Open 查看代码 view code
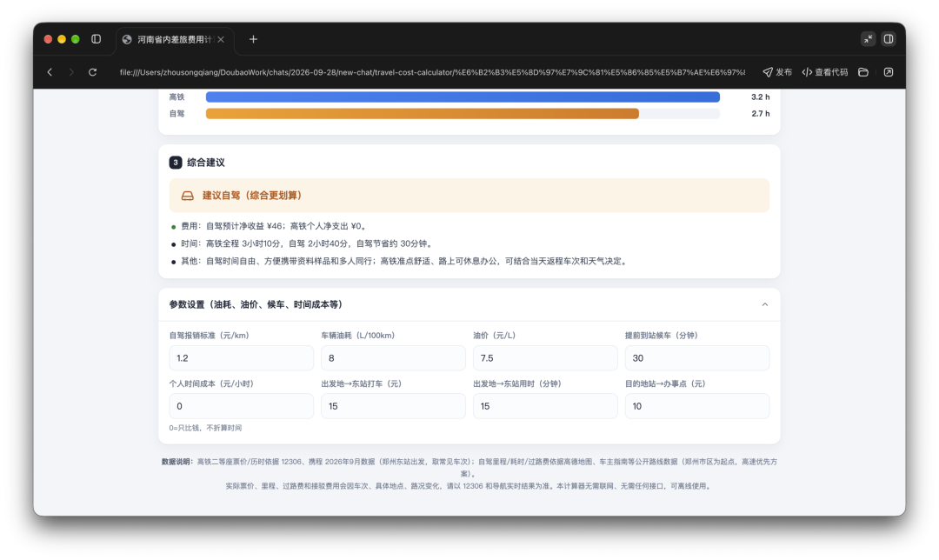Screen dimensions: 939x560 click(x=824, y=72)
